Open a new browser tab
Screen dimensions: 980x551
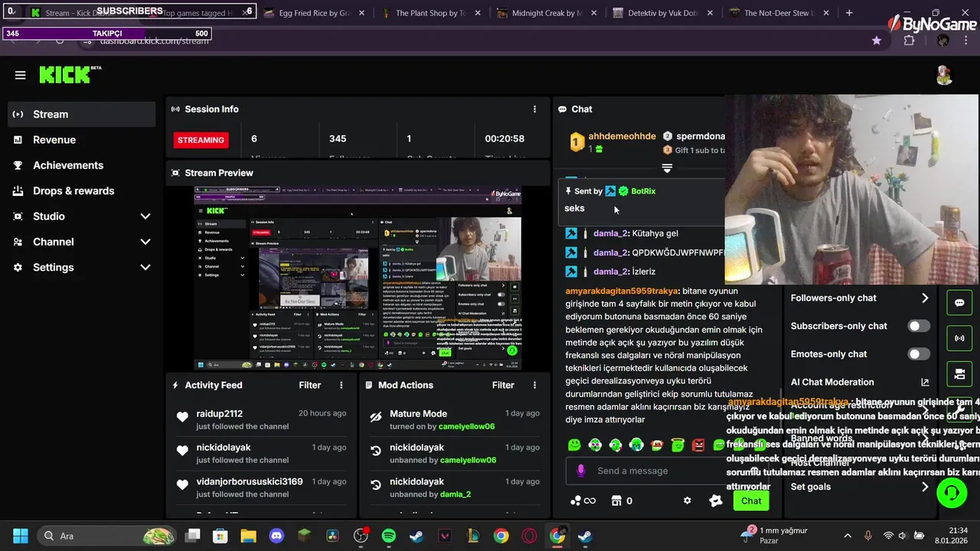[x=848, y=13]
